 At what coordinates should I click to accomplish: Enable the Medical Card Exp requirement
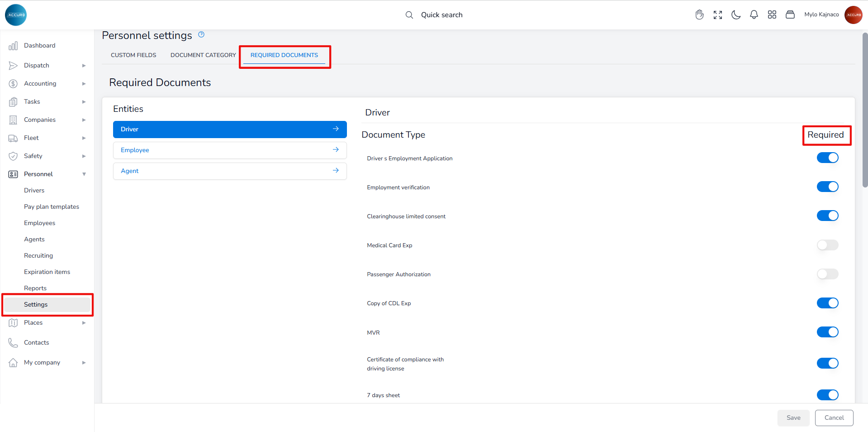point(827,245)
